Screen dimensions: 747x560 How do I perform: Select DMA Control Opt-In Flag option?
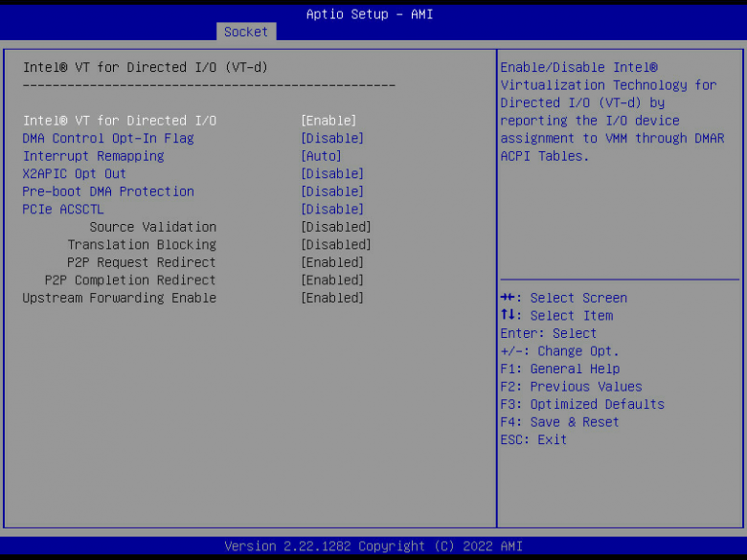coord(108,139)
